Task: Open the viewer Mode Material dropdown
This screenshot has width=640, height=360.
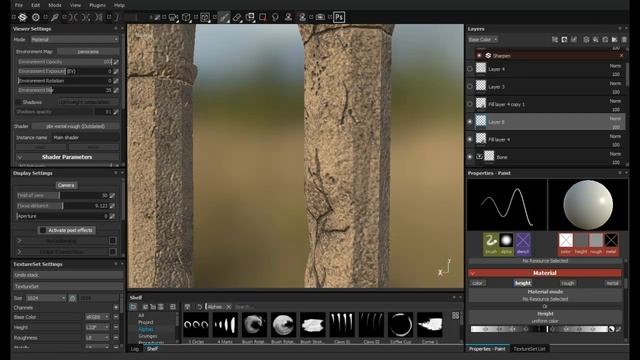Action: [x=75, y=40]
